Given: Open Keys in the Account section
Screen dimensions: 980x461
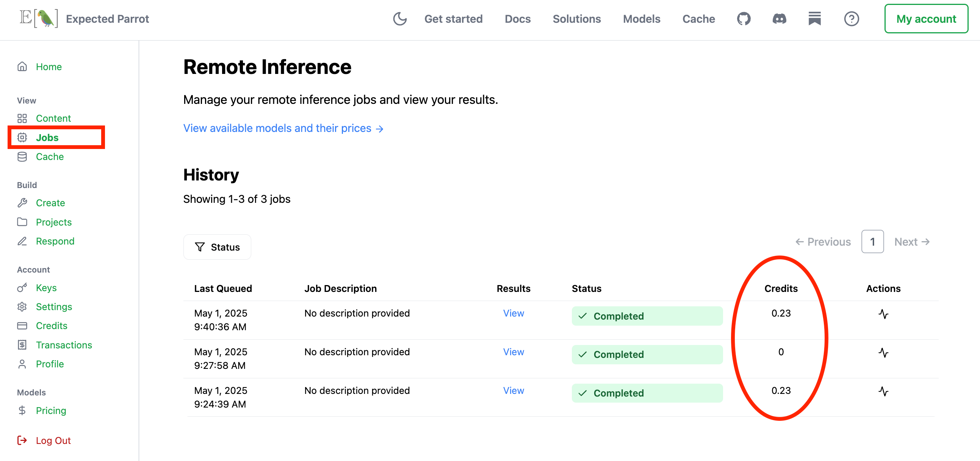Looking at the screenshot, I should [46, 287].
